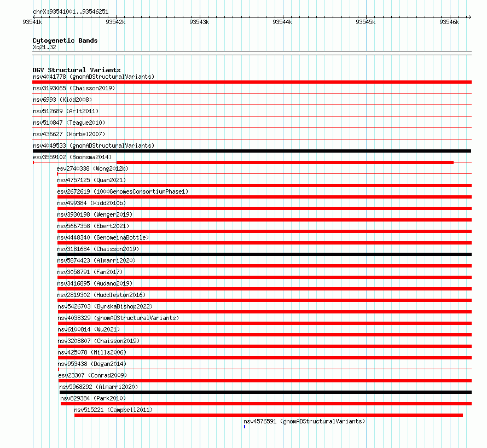Select nsv5426703 (ByrskaBishop2022) variant
The width and height of the screenshot is (487, 448).
click(105, 306)
